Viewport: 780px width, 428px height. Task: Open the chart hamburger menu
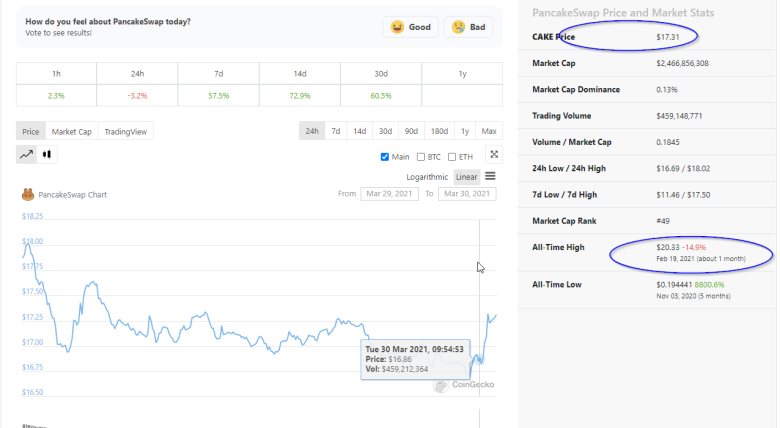pyautogui.click(x=490, y=176)
